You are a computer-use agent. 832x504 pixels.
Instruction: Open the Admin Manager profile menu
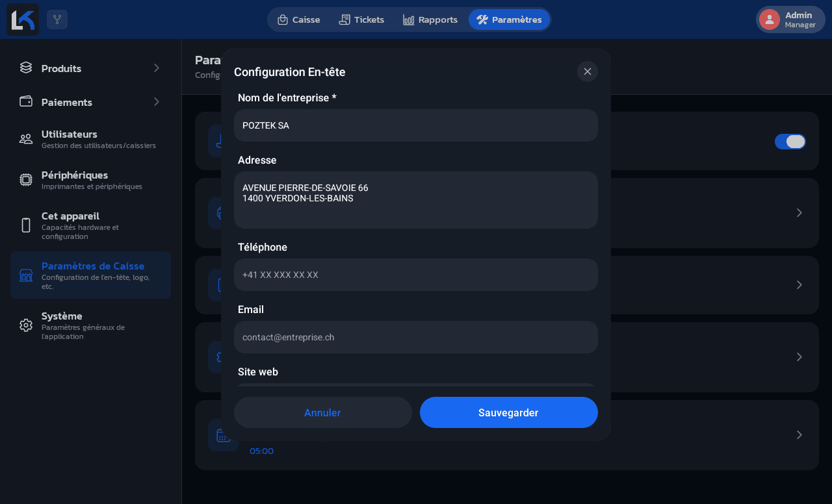[790, 19]
